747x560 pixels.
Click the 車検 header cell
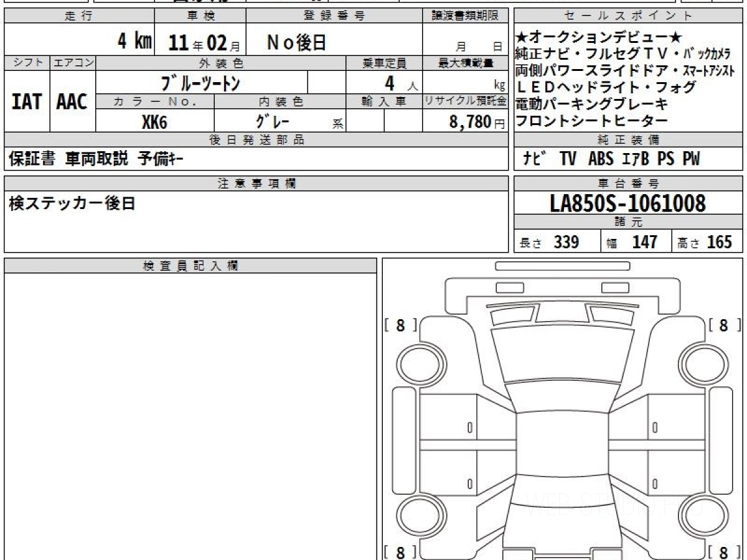pos(200,16)
